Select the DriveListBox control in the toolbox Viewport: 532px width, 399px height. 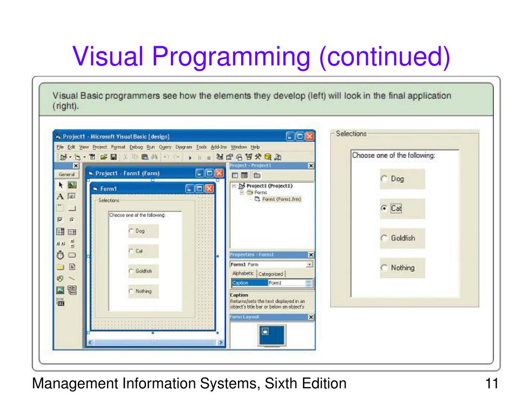tap(72, 255)
